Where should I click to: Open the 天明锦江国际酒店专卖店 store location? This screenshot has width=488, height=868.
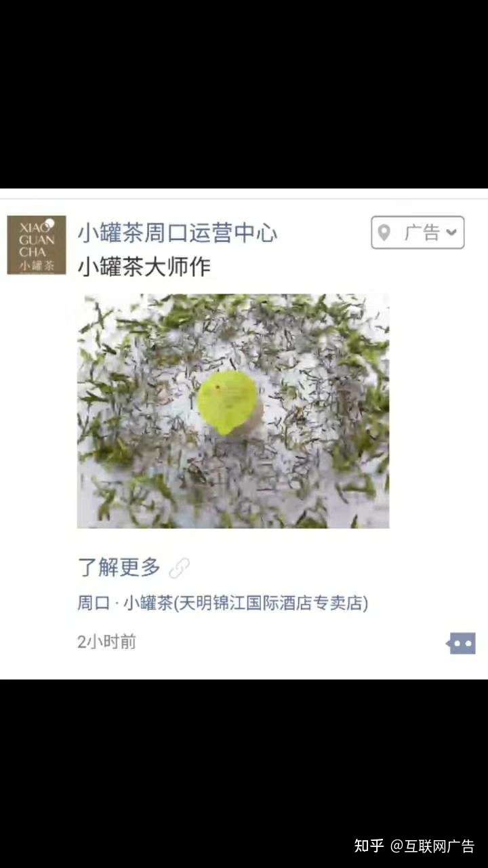(x=271, y=603)
